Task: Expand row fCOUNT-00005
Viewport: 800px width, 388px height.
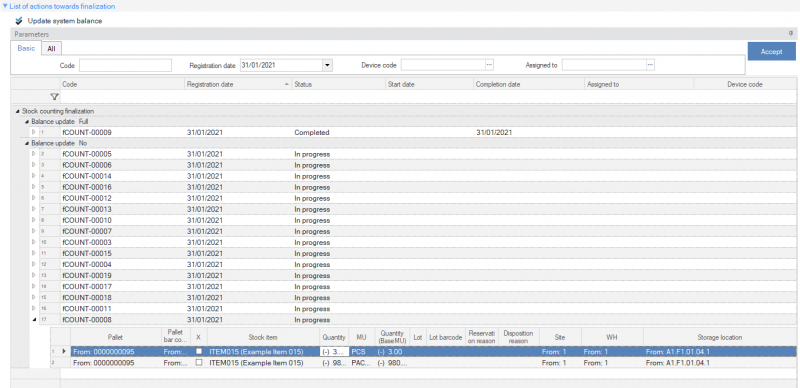Action: (34, 154)
